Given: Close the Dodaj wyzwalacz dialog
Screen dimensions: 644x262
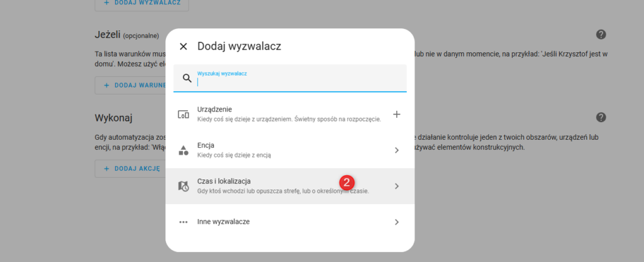Looking at the screenshot, I should [183, 46].
